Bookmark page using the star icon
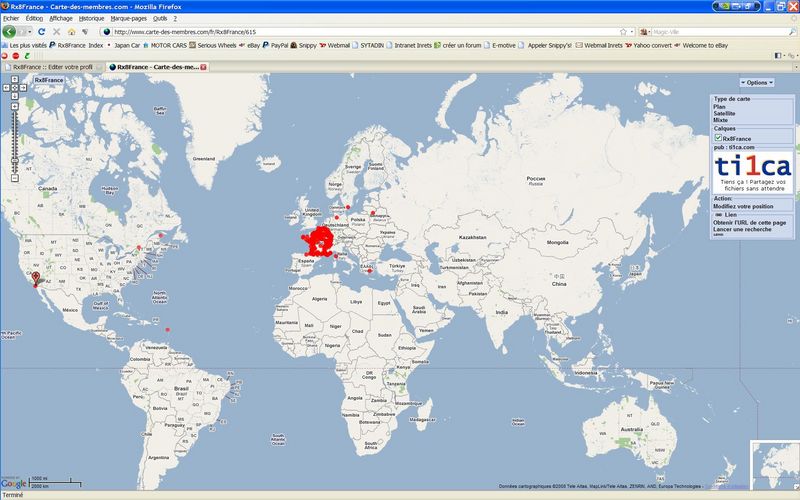800x500 pixels. click(623, 31)
